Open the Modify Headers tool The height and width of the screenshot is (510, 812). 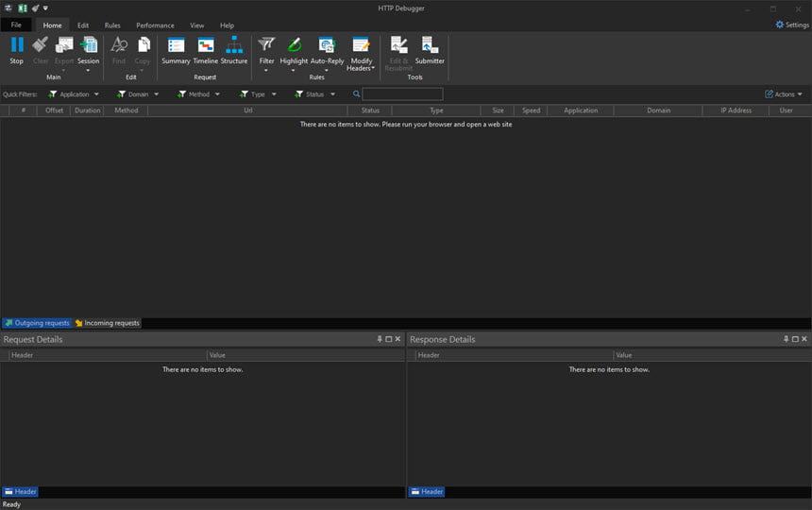click(361, 53)
